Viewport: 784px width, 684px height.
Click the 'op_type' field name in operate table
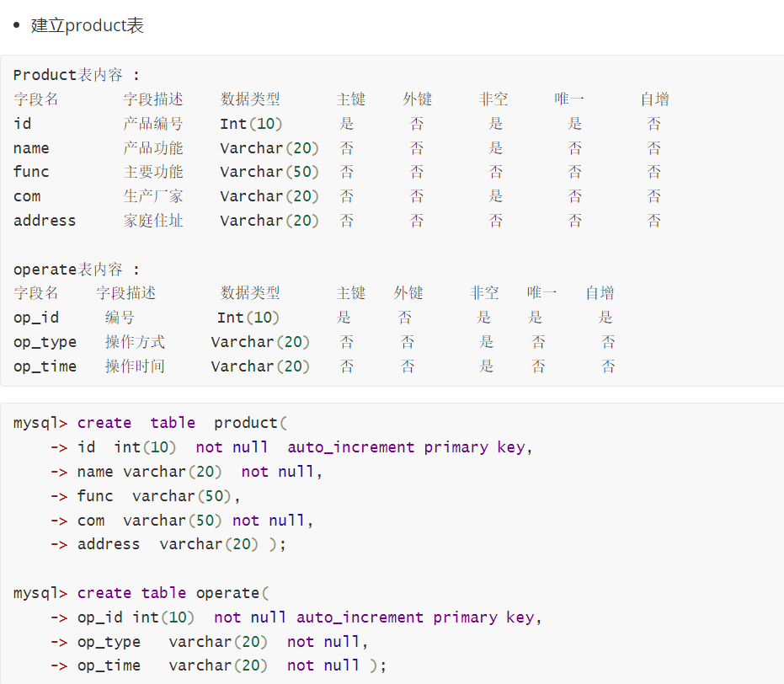point(45,343)
